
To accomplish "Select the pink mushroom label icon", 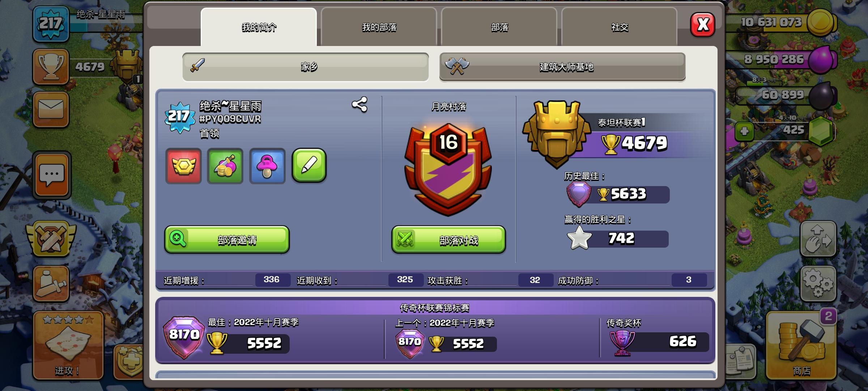I will point(267,166).
